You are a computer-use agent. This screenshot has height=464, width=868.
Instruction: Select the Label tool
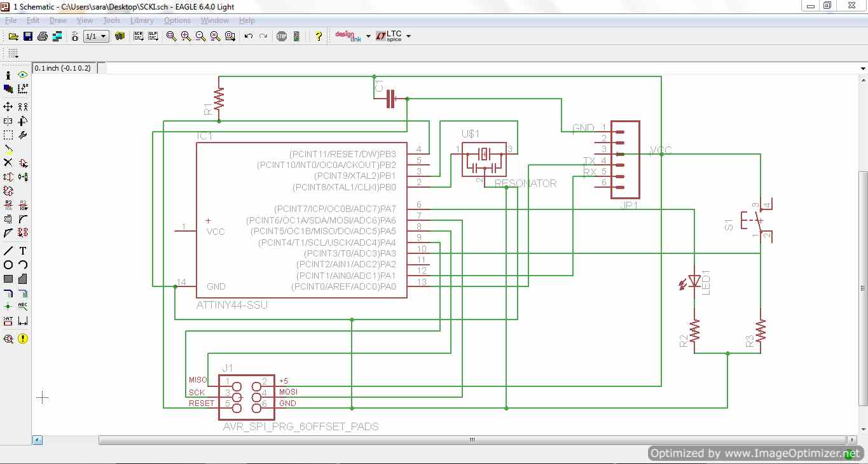[23, 306]
